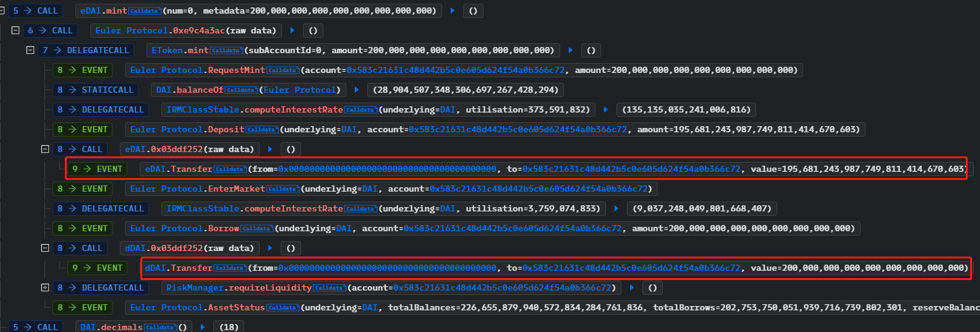
Task: Click the zero 'from' address in dDAI.Transfer
Action: click(387, 268)
